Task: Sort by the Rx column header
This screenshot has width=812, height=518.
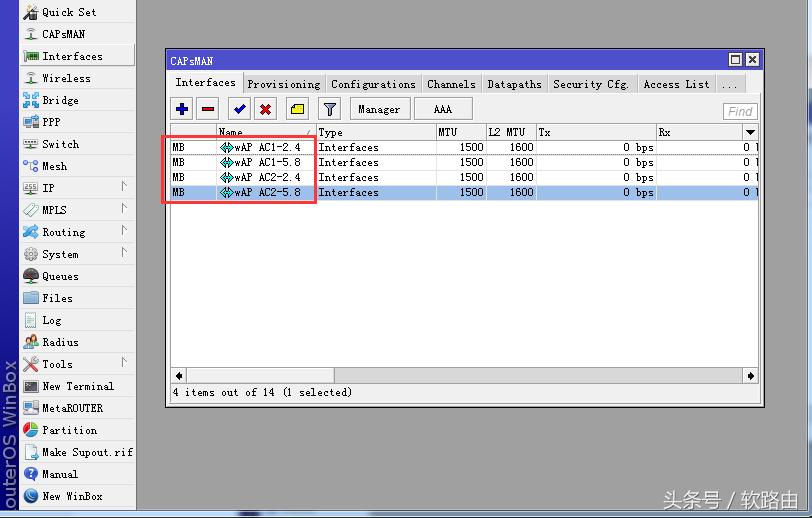Action: click(x=699, y=133)
